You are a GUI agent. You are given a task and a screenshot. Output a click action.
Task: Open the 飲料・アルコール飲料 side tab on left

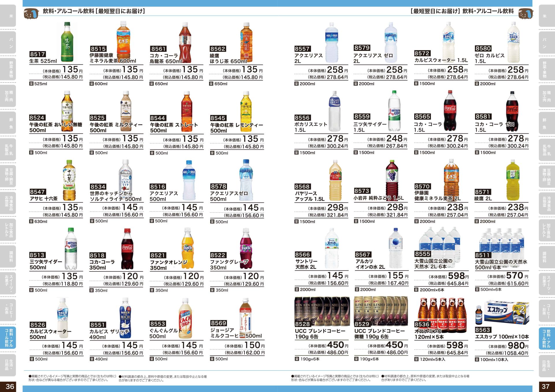tap(8, 337)
